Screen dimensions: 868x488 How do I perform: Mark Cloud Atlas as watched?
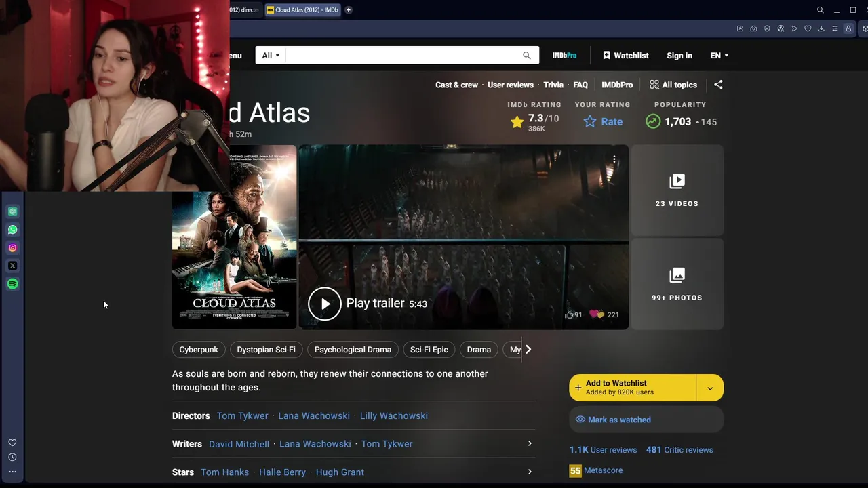tap(646, 420)
